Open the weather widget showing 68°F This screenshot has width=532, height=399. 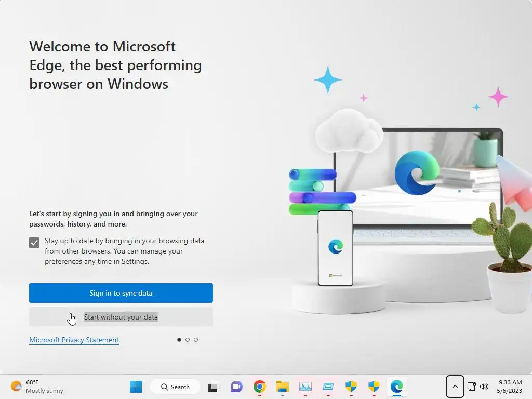pos(37,387)
